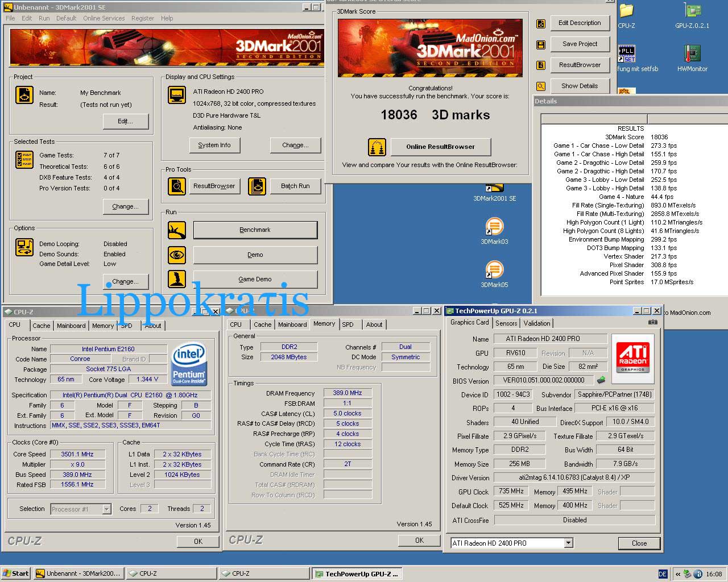Click the Online ResultBrowser button
728x582 pixels.
pos(440,147)
